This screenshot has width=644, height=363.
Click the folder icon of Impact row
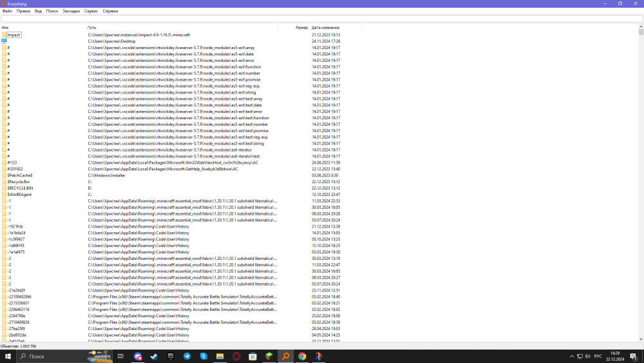(x=4, y=35)
